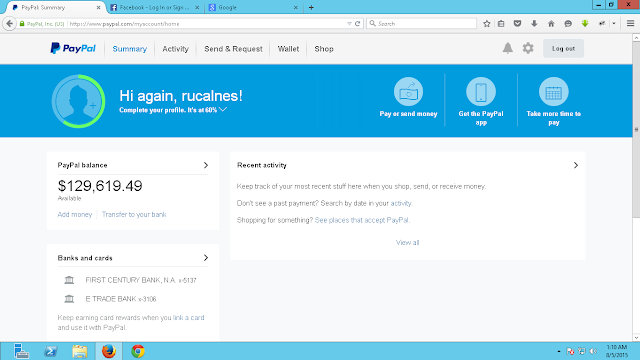640x360 pixels.
Task: Open the Activity navigation tab
Action: 176,49
